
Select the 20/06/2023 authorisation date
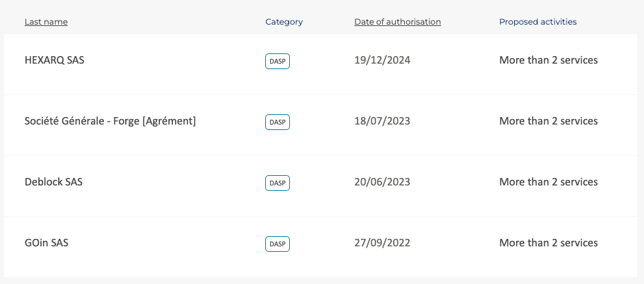382,181
